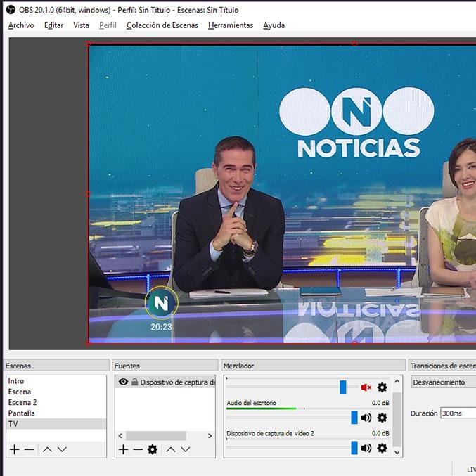Mute Dispositivo de captura de video 2
Screen dimensions: 476x476
366,448
